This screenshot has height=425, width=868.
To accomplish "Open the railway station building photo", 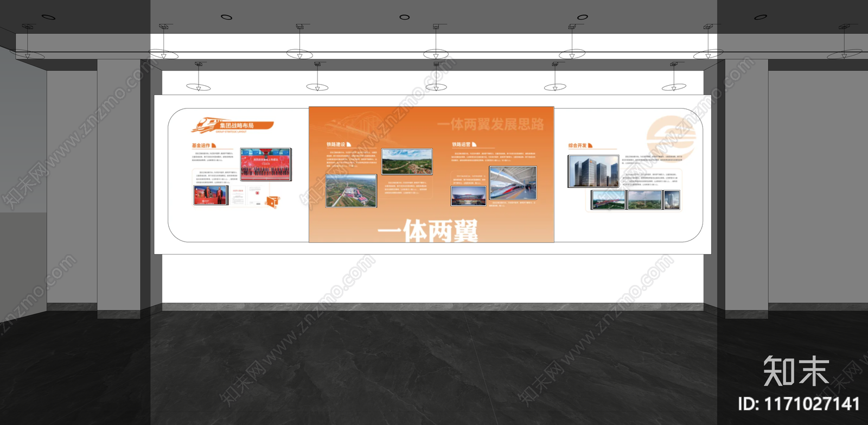I will tap(469, 196).
